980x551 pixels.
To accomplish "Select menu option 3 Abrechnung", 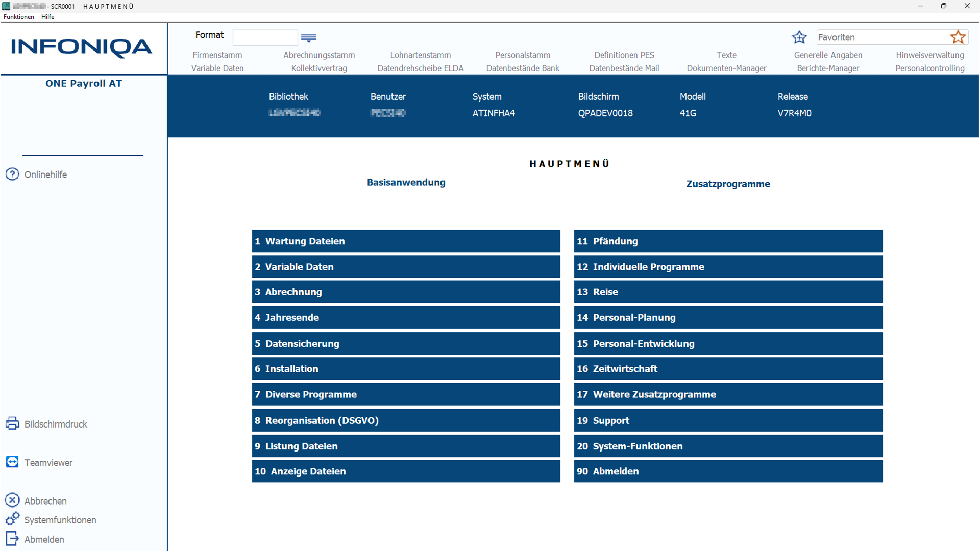I will coord(406,292).
